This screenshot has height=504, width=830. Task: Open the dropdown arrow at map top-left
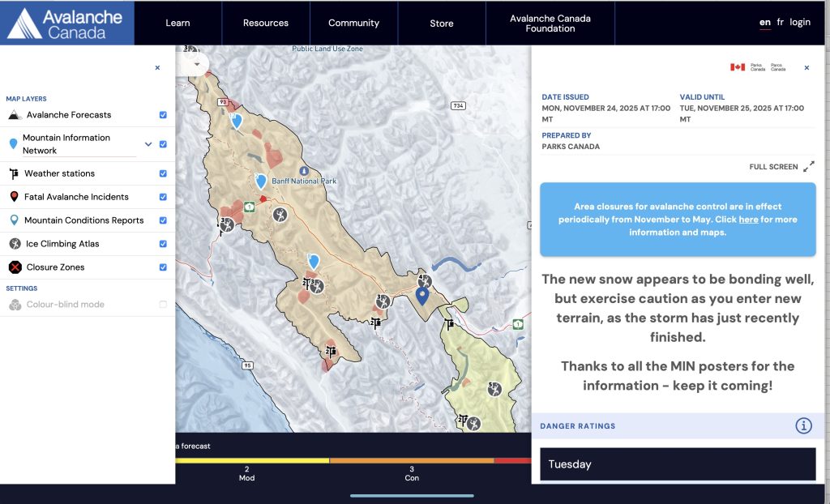click(x=196, y=64)
